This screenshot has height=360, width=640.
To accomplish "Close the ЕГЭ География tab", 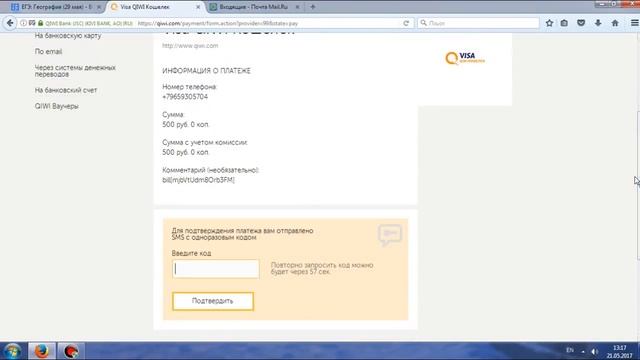I will (x=98, y=7).
